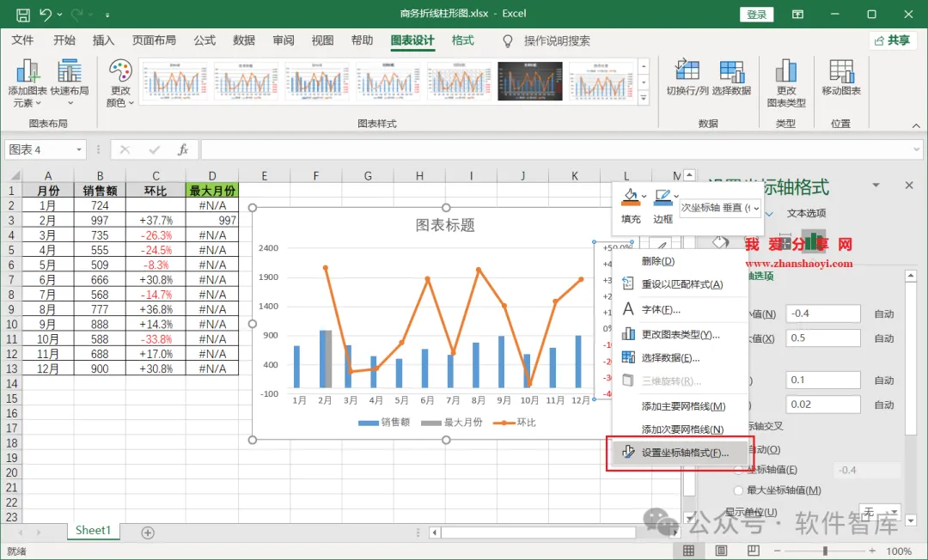Open Customize Quick Access Toolbar arrow
This screenshot has height=560, width=928.
(107, 15)
